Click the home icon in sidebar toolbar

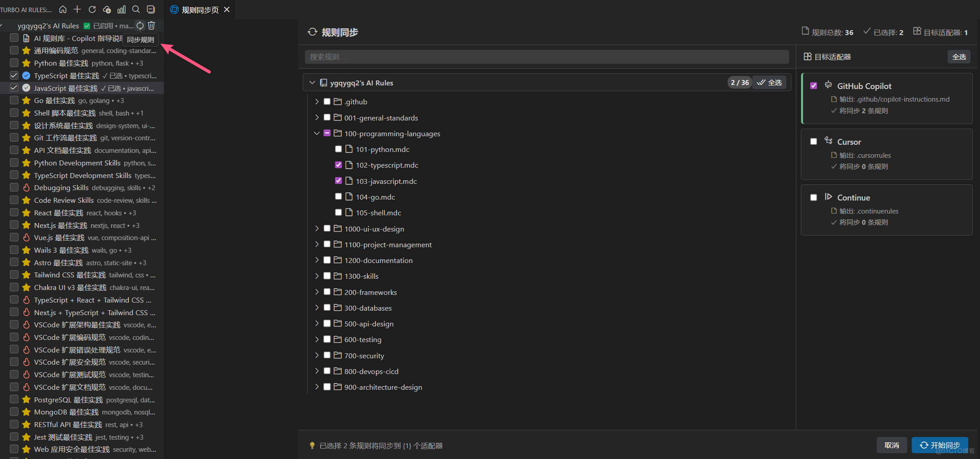click(63, 9)
